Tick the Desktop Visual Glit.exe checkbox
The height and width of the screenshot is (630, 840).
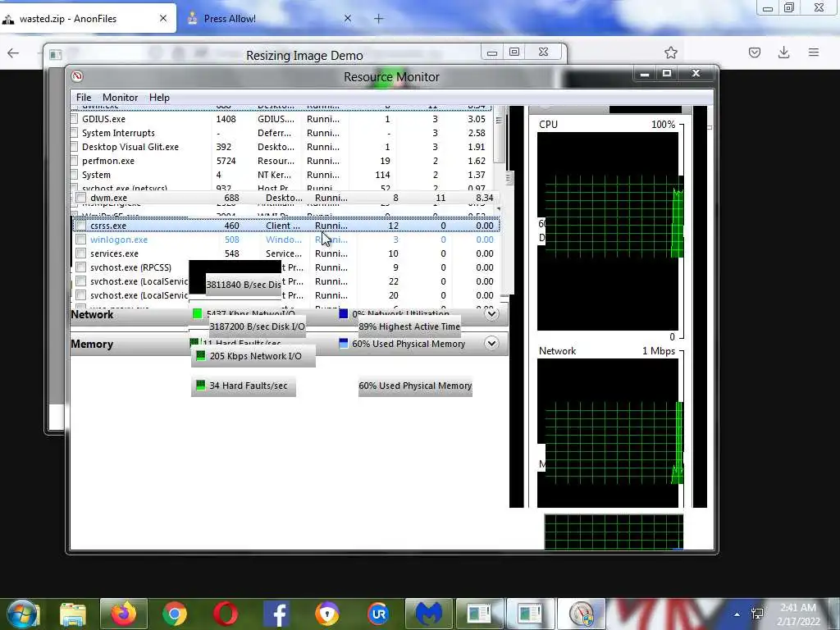coord(74,147)
